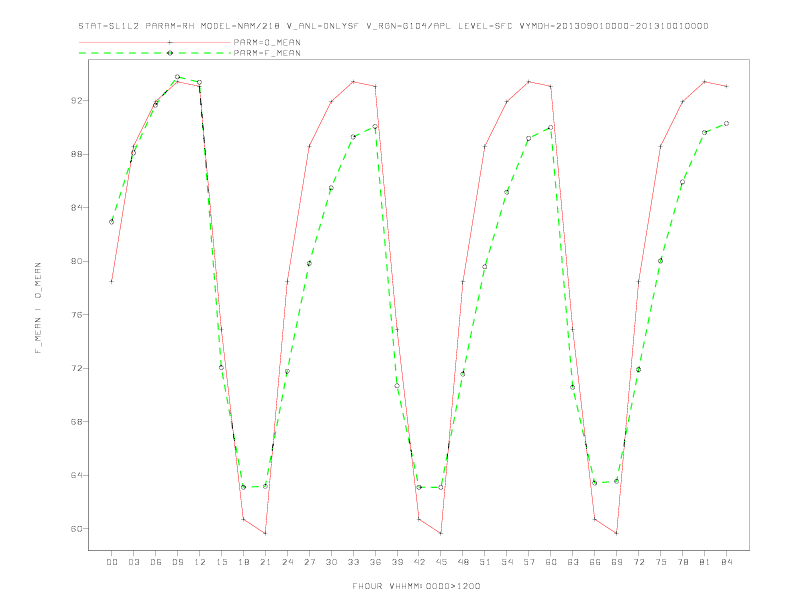Viewport: 792px width, 612px height.
Task: Click the red O_MEAN minimum marker at hour 21
Action: pyautogui.click(x=265, y=533)
